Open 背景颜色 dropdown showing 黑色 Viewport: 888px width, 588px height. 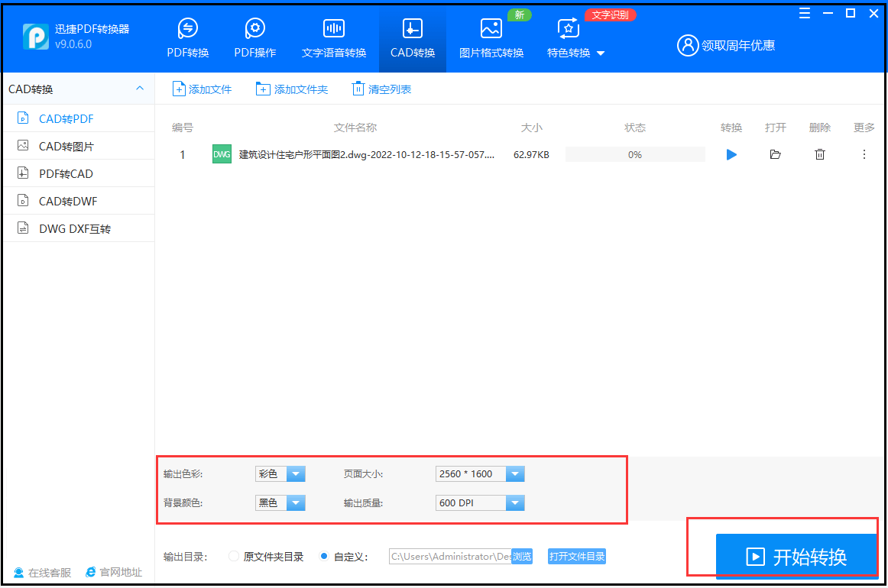pos(280,502)
